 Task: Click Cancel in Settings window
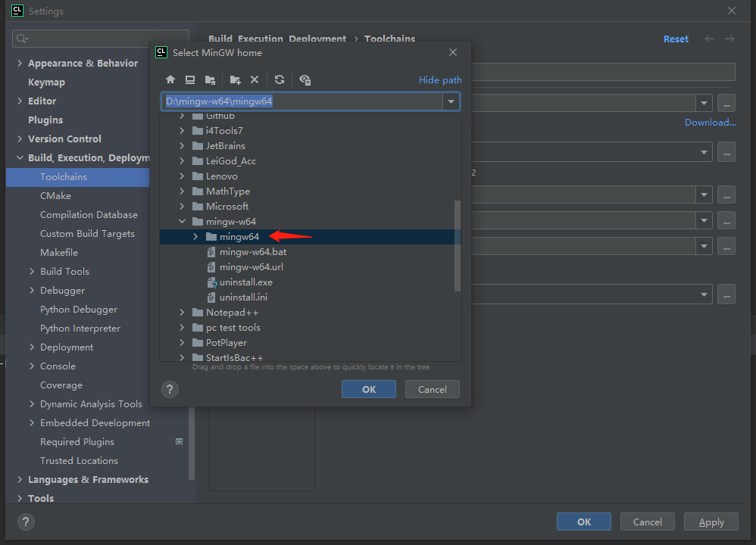[x=648, y=522]
